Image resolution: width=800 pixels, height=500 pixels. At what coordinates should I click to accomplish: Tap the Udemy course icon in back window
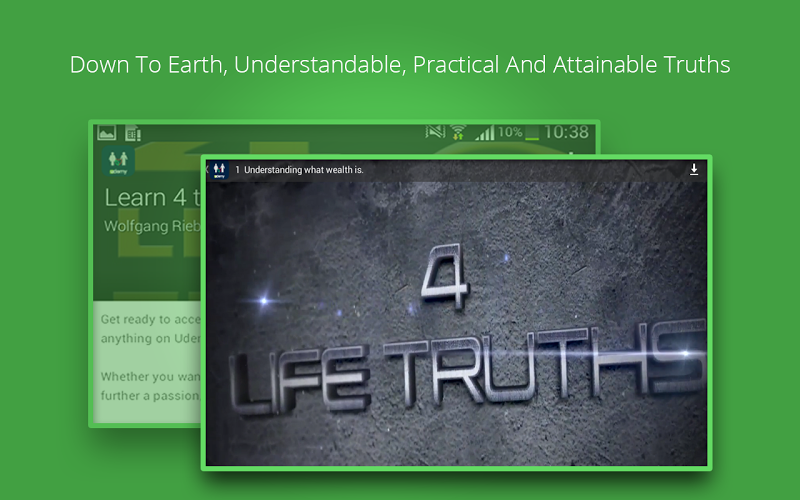[x=118, y=161]
